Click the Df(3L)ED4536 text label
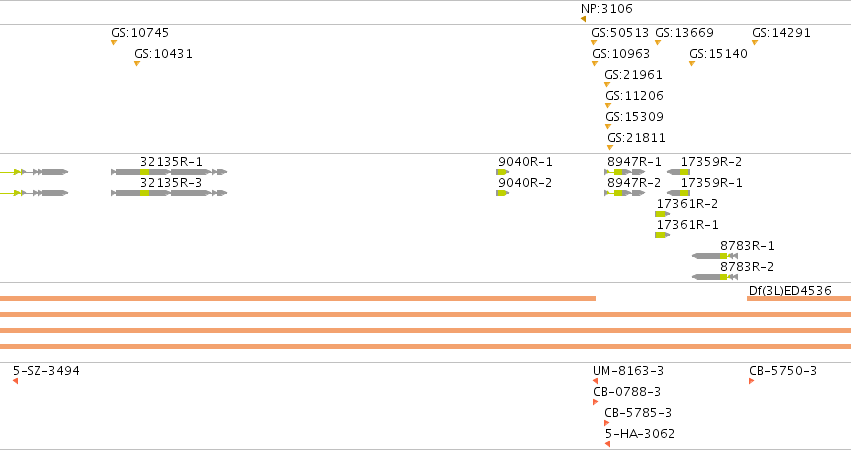The height and width of the screenshot is (450, 851). (790, 290)
